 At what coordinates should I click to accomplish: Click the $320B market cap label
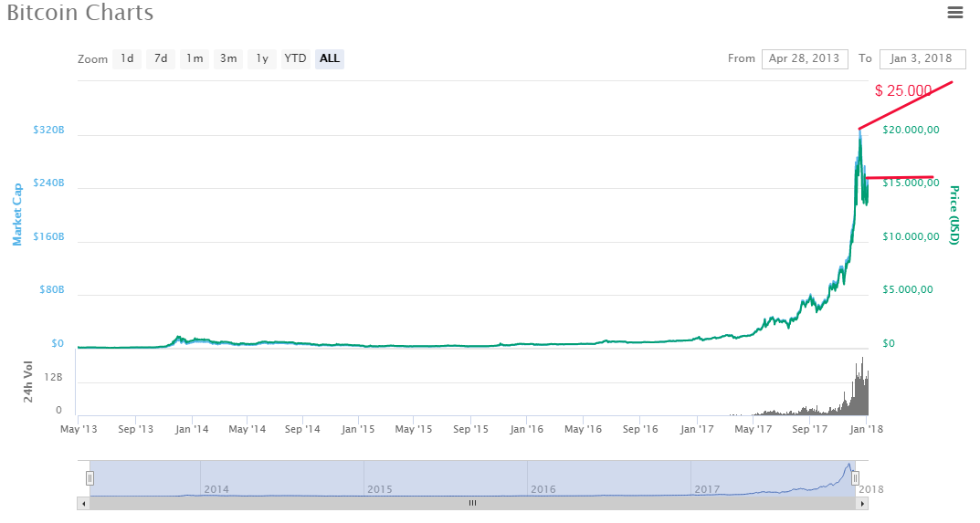[48, 130]
